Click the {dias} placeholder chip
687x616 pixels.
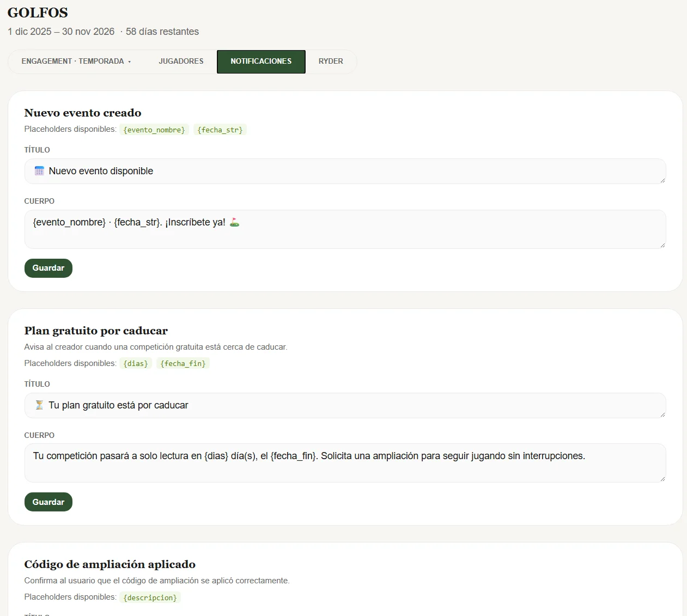[136, 363]
